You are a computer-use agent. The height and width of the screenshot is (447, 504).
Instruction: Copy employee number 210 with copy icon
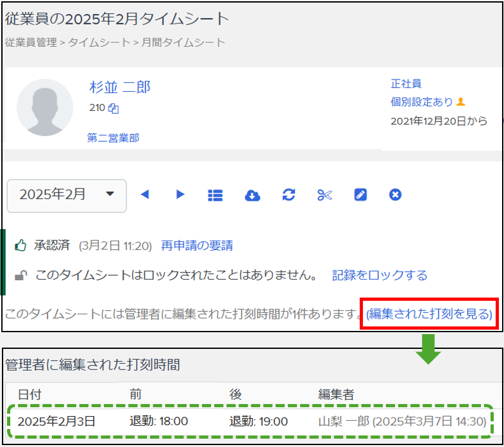tap(113, 108)
